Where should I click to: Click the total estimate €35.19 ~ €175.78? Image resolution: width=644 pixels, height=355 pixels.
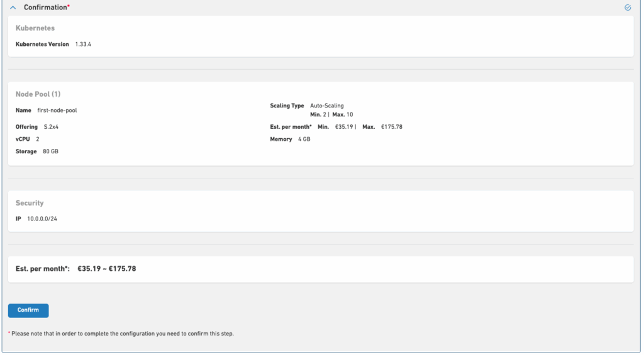pyautogui.click(x=106, y=269)
